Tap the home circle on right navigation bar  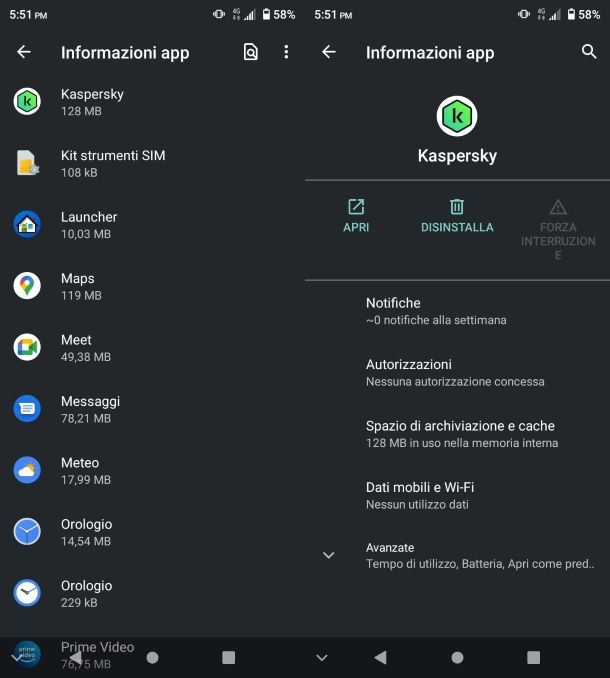coord(457,658)
